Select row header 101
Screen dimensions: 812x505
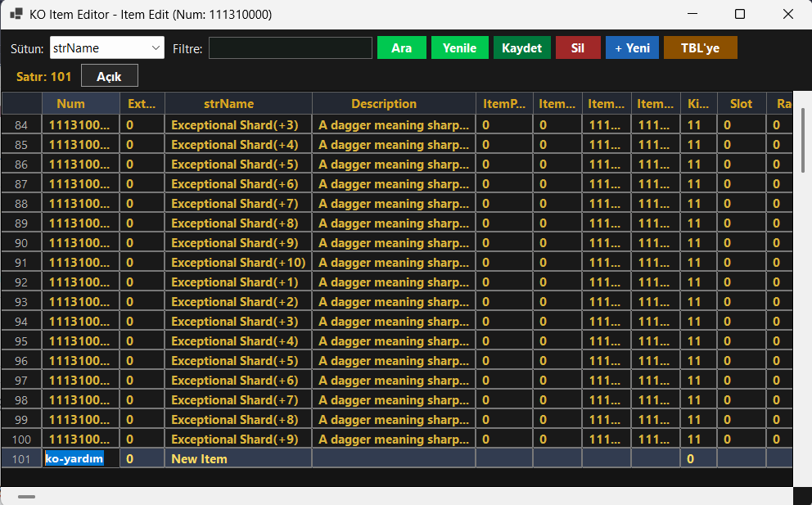[x=21, y=459]
